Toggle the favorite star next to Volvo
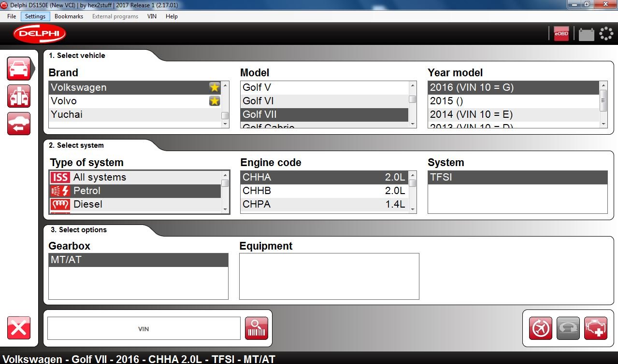 point(215,101)
